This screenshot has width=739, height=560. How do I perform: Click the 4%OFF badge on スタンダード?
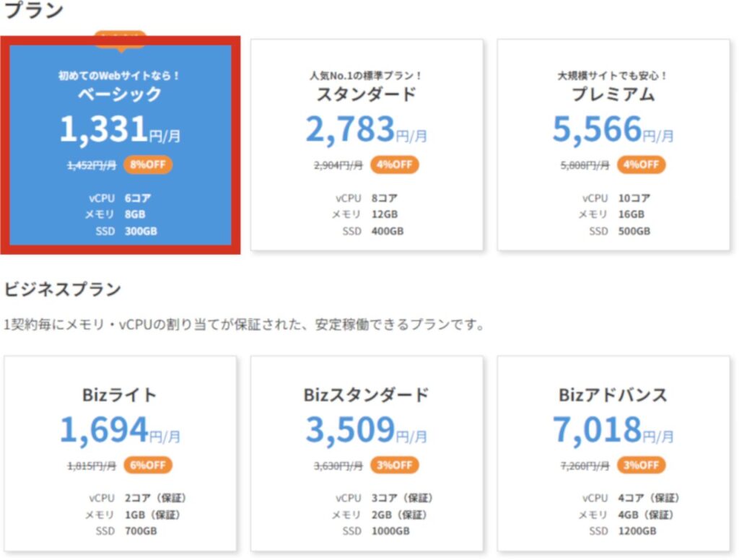tap(393, 165)
